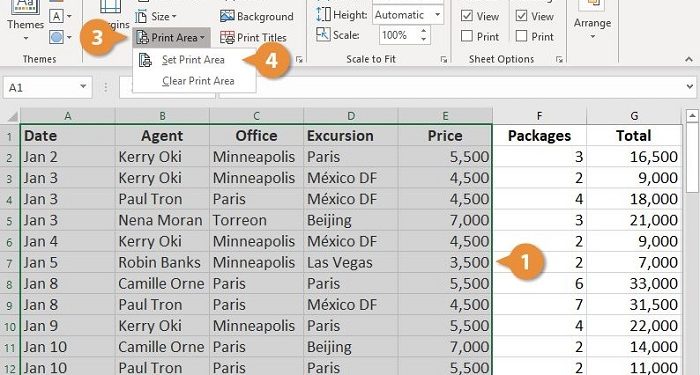
Task: Select the Total cell 14,000
Action: pos(634,347)
